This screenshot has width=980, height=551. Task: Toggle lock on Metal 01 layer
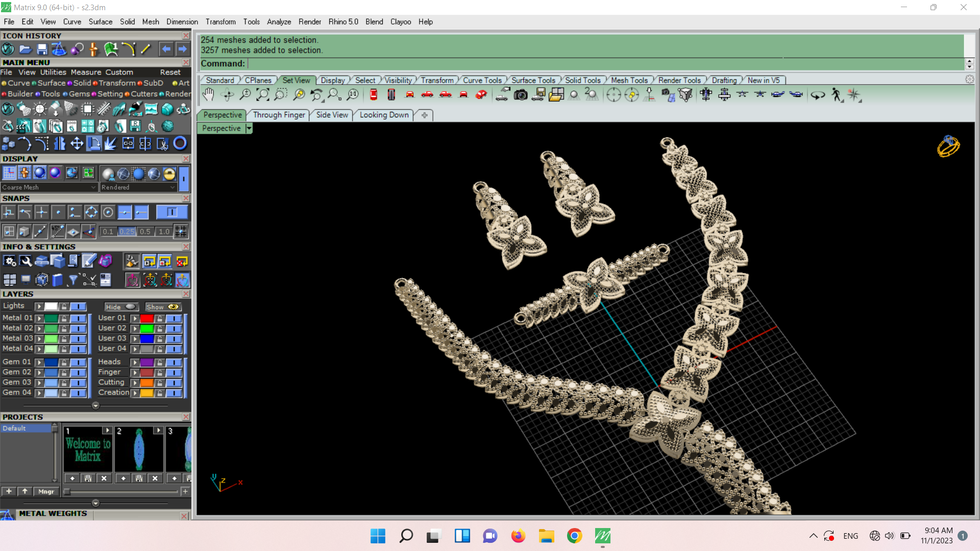tap(64, 318)
